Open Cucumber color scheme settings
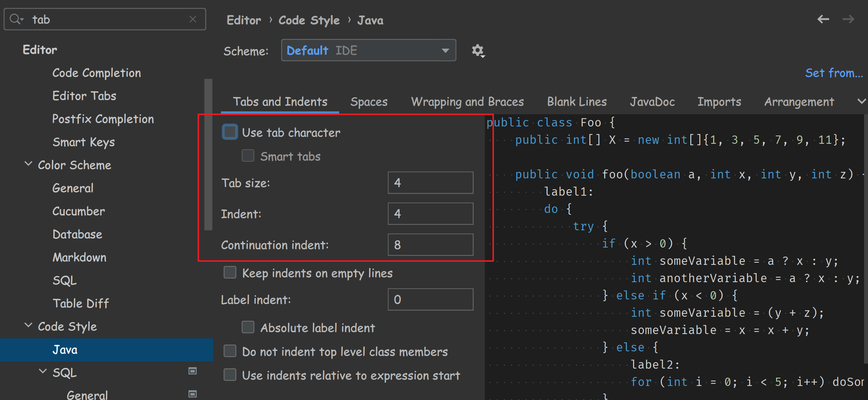 [79, 211]
